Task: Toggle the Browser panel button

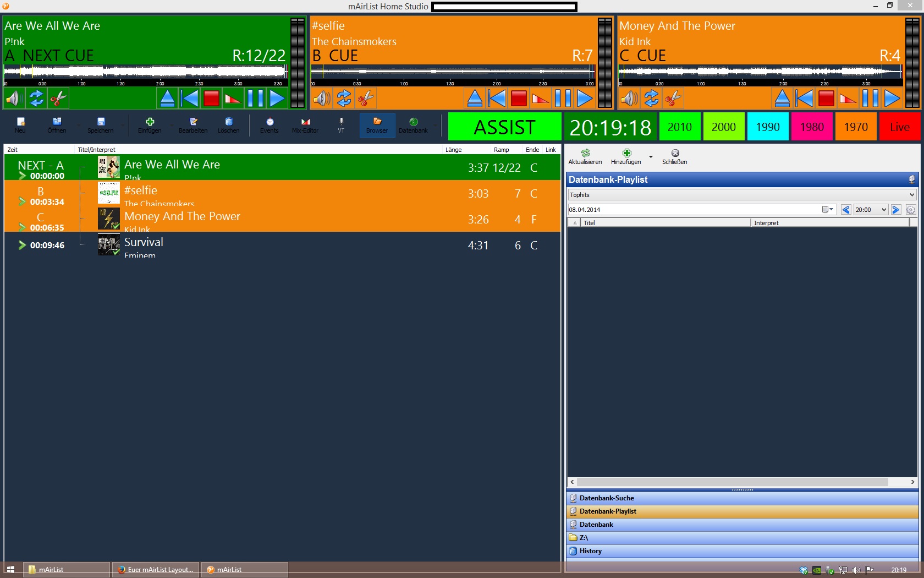Action: click(x=377, y=125)
